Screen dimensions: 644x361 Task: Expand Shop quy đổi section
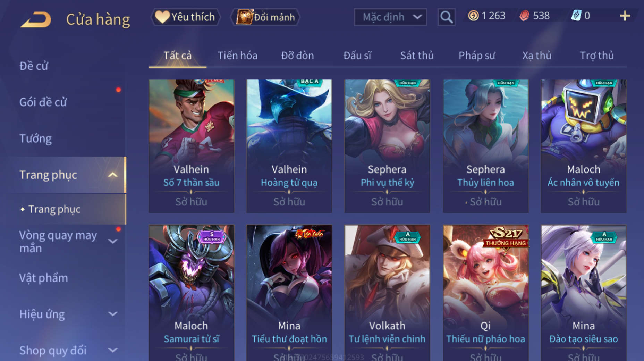[x=113, y=350]
